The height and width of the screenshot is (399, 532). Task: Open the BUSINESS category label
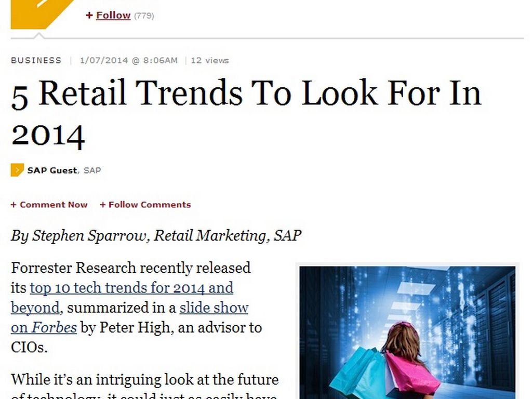tap(36, 60)
